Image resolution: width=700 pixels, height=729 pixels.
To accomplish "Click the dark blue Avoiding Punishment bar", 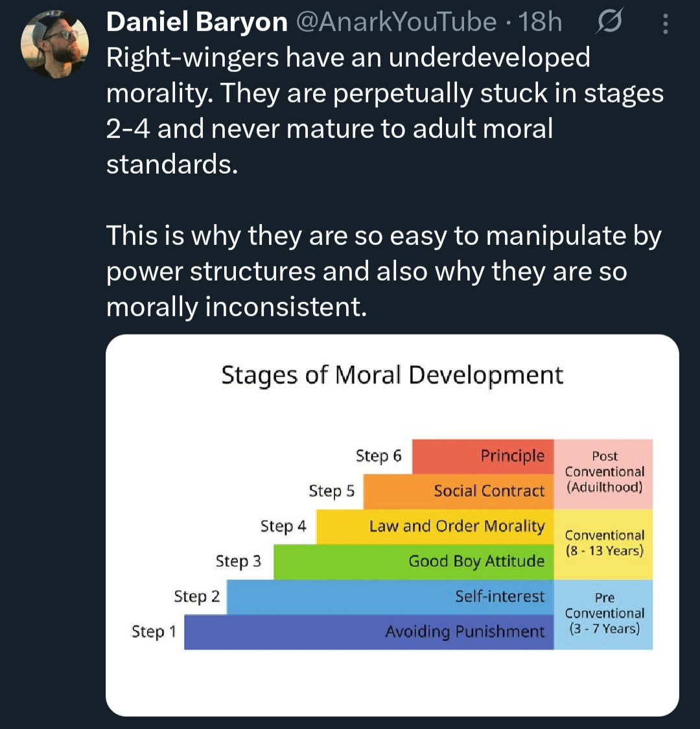I will (368, 631).
